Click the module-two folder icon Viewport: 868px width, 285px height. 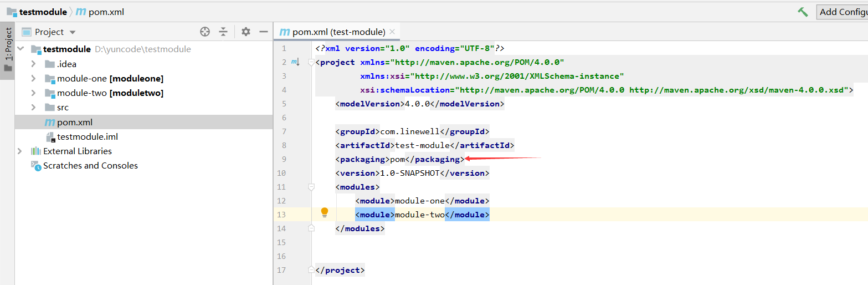click(x=49, y=93)
